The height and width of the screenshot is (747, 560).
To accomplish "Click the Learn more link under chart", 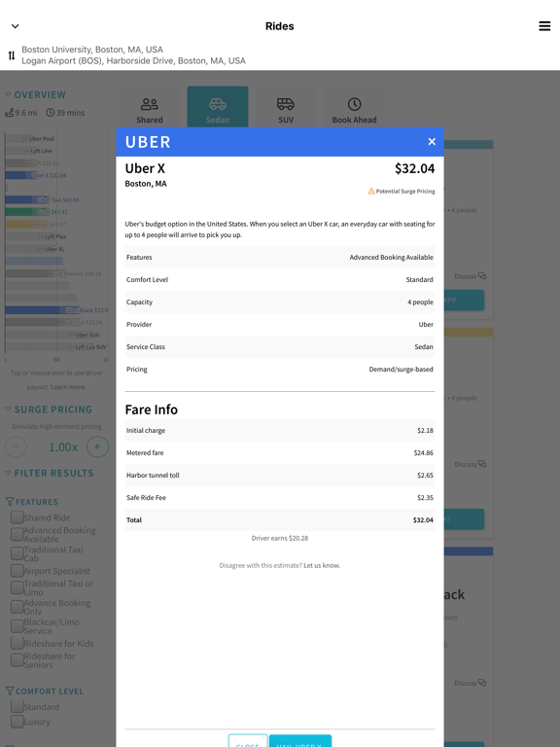I will (x=67, y=387).
